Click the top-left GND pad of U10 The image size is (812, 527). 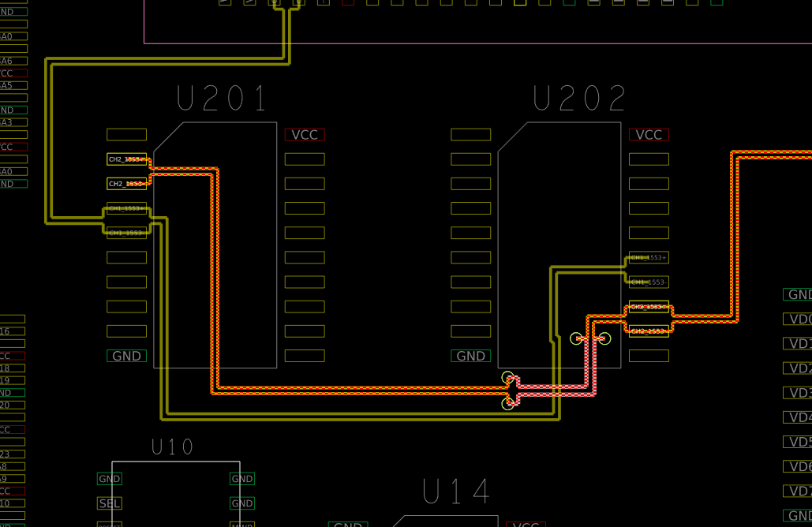tap(110, 479)
